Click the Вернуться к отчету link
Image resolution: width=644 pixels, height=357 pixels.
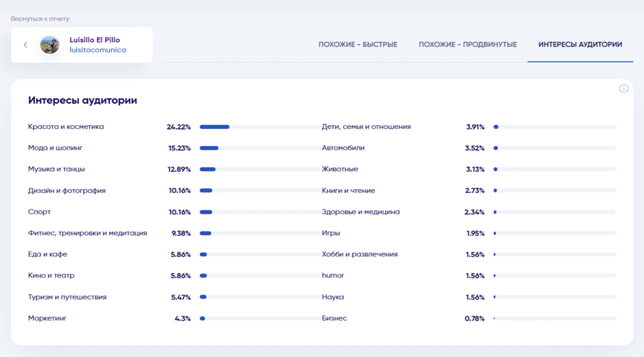point(40,19)
